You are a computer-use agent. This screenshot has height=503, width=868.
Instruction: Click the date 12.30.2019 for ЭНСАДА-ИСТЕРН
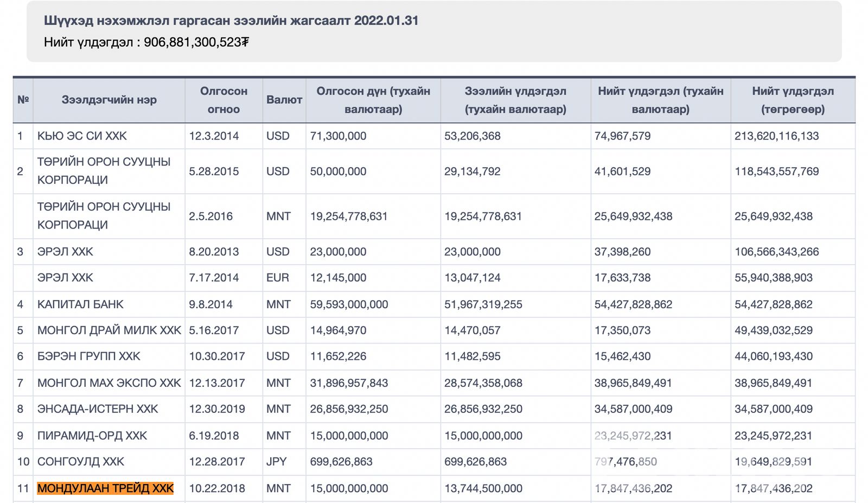[217, 409]
